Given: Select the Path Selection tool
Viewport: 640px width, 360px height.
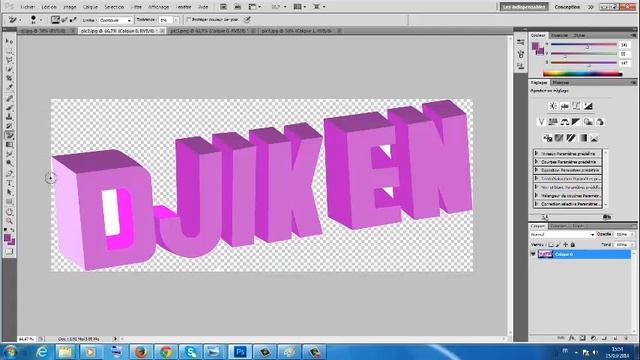Looking at the screenshot, I should (9, 192).
